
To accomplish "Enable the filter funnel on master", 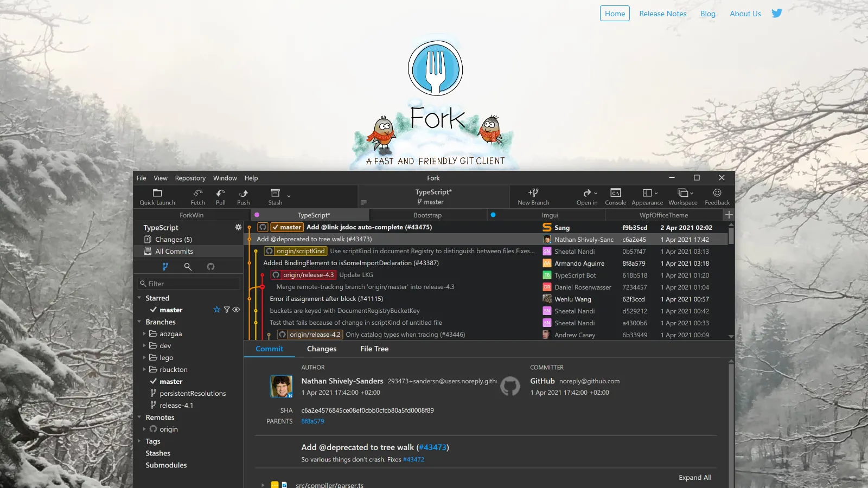I will pos(226,310).
